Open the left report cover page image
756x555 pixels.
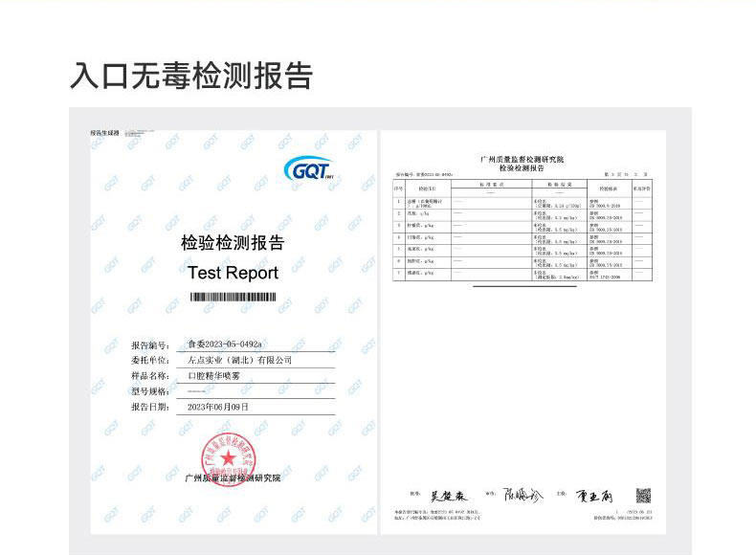pos(233,332)
